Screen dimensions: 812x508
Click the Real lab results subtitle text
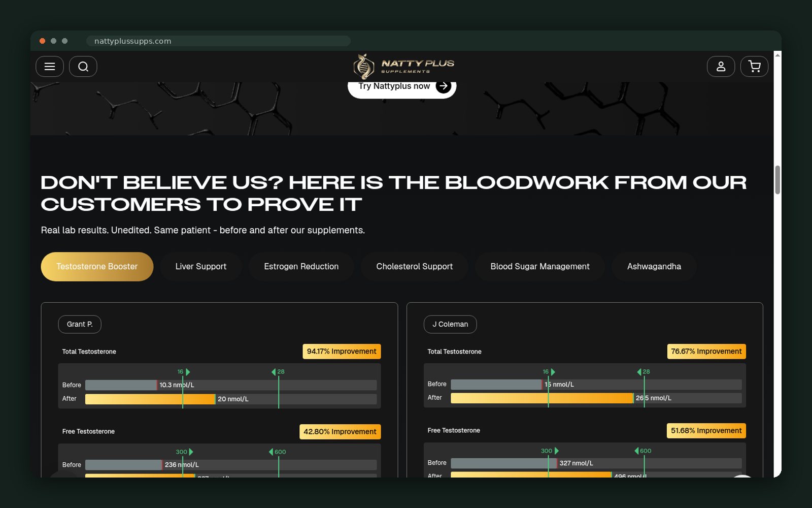point(203,230)
